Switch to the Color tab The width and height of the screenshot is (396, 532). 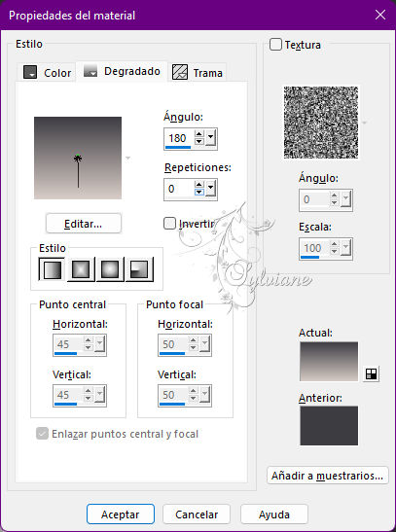[47, 73]
